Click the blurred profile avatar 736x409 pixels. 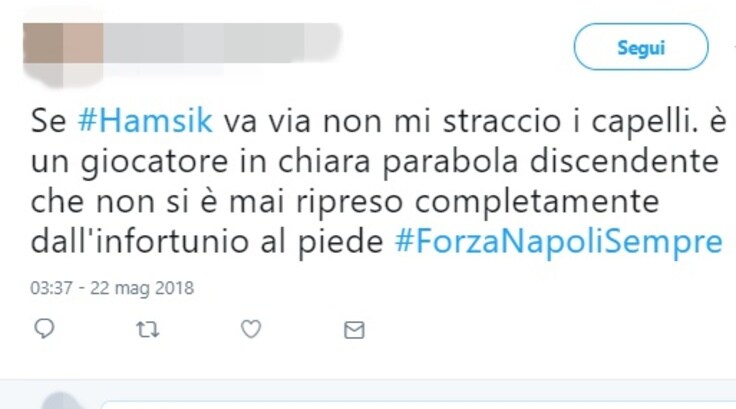coord(63,54)
